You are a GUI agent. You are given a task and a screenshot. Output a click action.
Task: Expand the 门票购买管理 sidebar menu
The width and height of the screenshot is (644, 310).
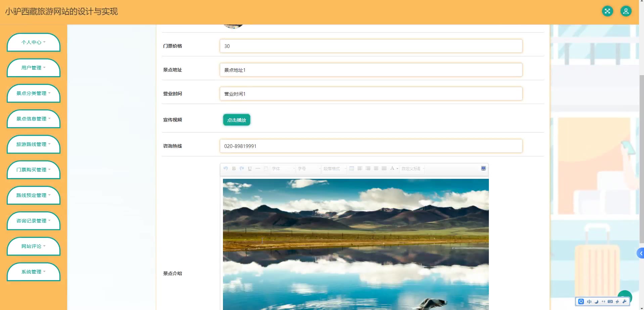34,170
